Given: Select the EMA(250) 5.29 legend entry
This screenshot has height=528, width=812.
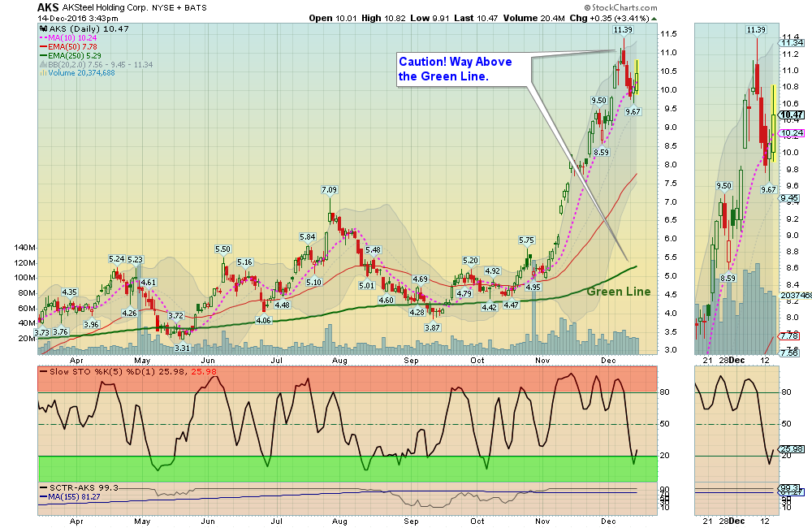Looking at the screenshot, I should (70, 55).
